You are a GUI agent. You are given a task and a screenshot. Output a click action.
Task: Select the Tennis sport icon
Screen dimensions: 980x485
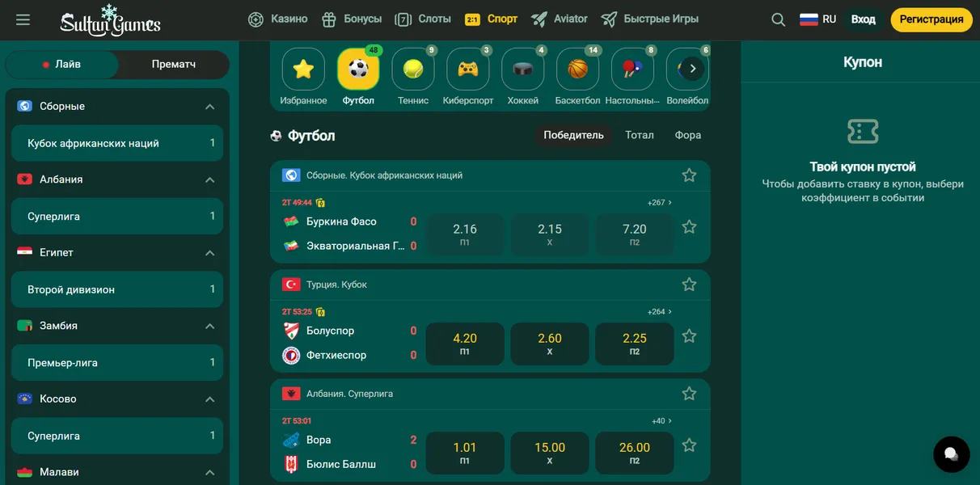pyautogui.click(x=413, y=70)
